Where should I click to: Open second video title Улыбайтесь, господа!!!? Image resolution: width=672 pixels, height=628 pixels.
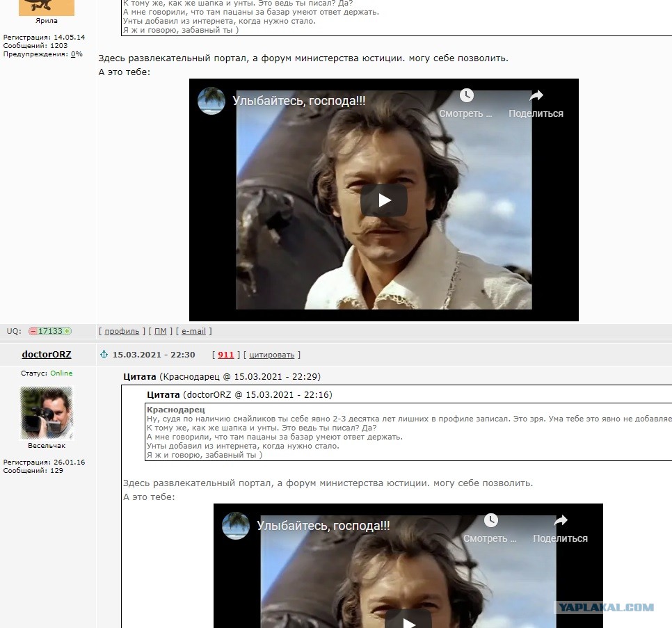click(x=323, y=526)
